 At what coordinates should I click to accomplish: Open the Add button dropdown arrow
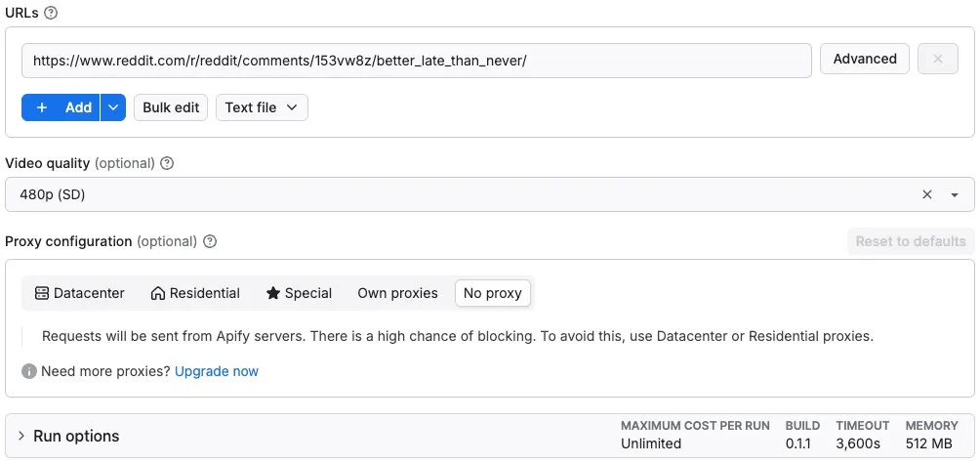tap(113, 107)
